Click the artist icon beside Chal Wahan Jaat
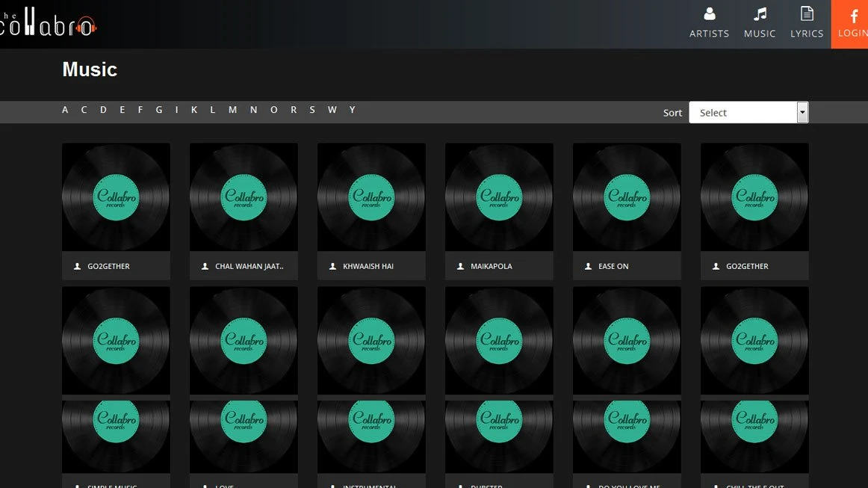This screenshot has width=868, height=488. (x=205, y=266)
